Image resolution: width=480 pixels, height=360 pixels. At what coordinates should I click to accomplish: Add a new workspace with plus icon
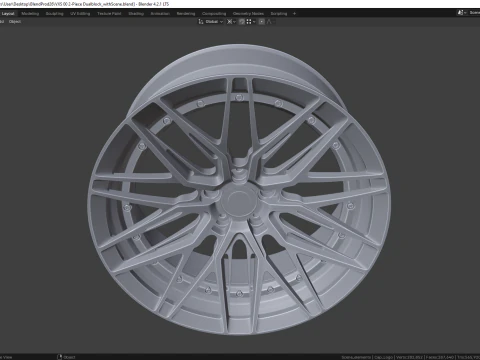pos(294,14)
